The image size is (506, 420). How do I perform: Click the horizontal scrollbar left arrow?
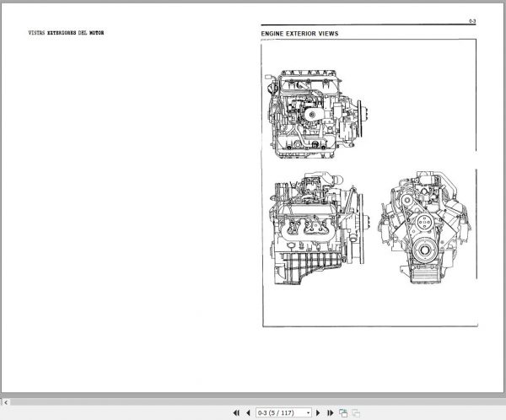coord(6,402)
